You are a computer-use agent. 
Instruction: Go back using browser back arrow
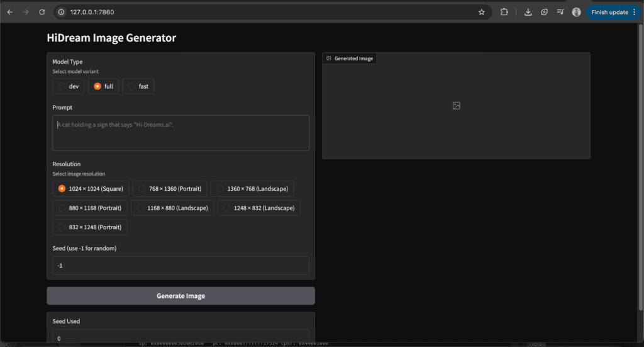click(10, 13)
